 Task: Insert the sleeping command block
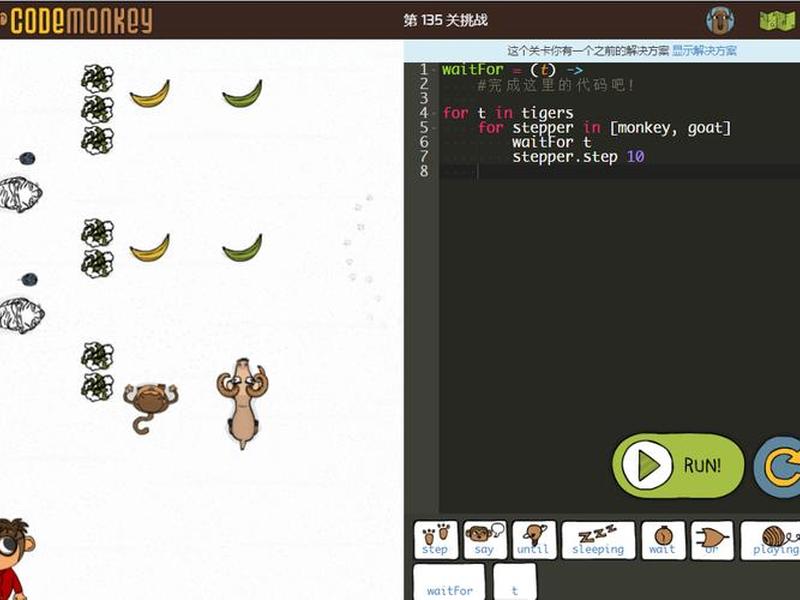click(598, 540)
